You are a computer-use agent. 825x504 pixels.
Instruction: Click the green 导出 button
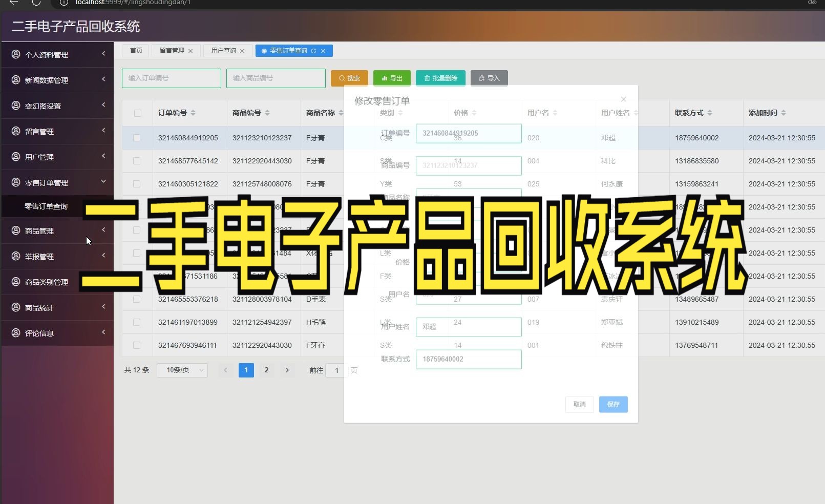pyautogui.click(x=392, y=78)
